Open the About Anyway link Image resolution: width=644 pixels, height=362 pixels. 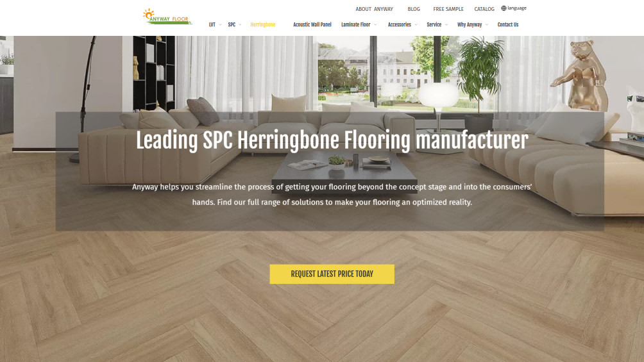pos(374,9)
